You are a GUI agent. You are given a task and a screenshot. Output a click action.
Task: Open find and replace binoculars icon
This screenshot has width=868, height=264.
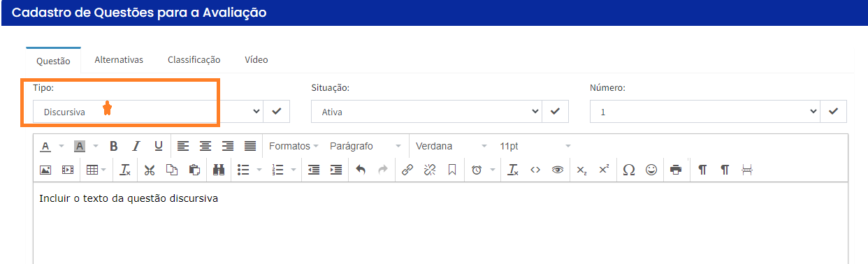click(x=219, y=170)
